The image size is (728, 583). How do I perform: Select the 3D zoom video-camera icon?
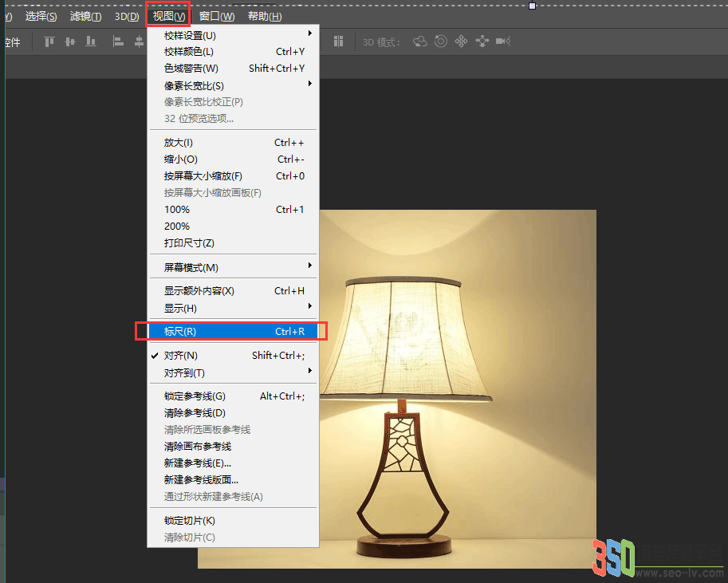(503, 41)
